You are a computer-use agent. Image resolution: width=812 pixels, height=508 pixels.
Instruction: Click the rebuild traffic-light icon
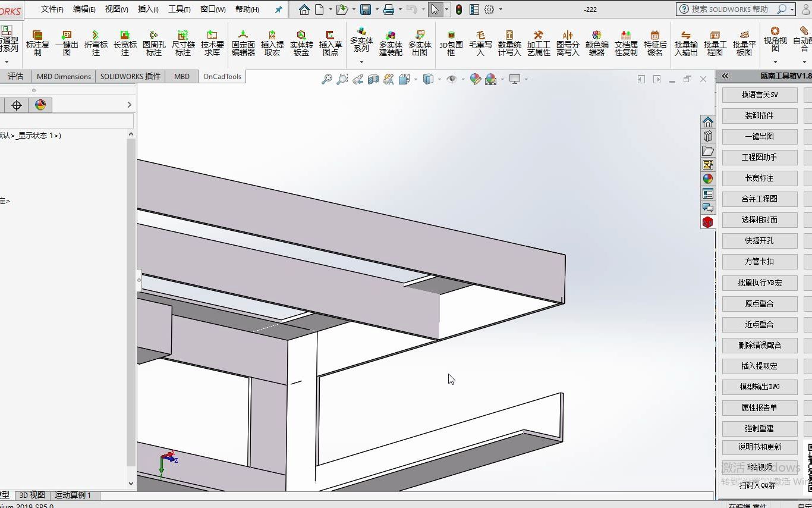click(x=459, y=9)
